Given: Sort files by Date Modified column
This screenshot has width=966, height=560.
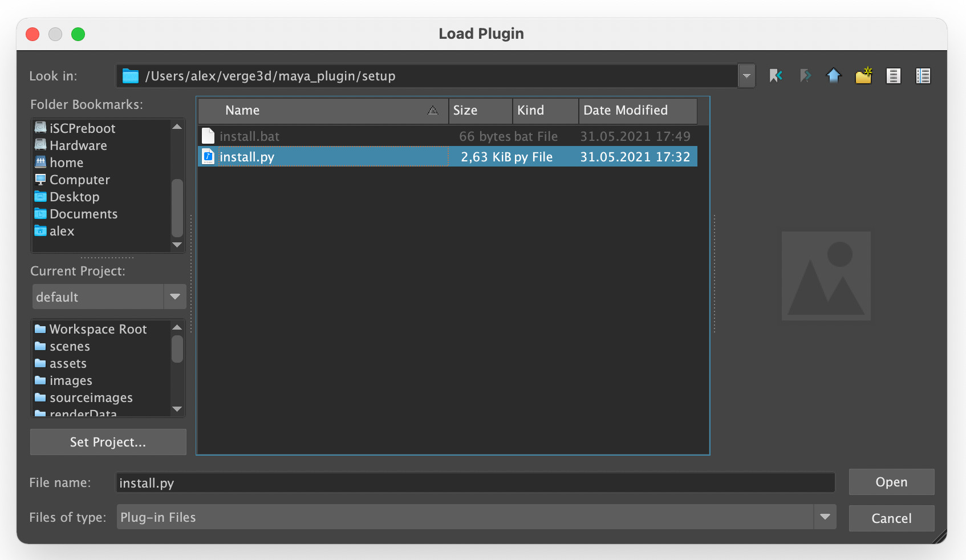Looking at the screenshot, I should [x=638, y=111].
